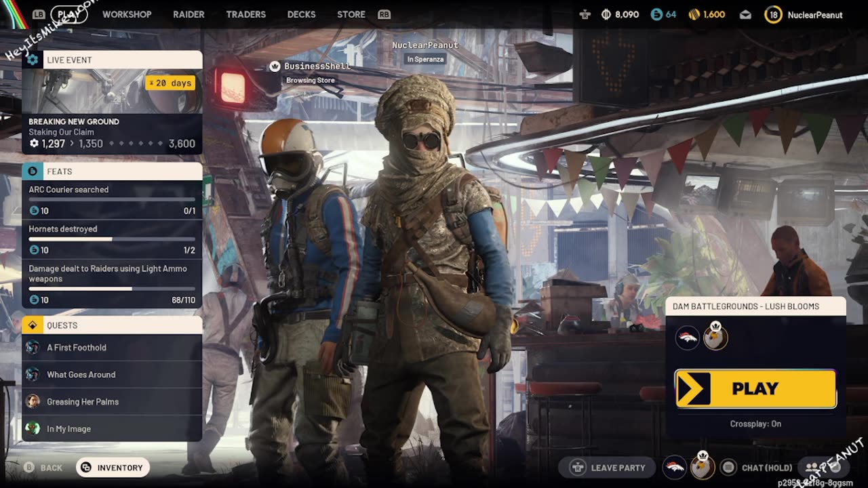Click the ARC Courier searched progress bar
This screenshot has width=868, height=488.
(112, 200)
